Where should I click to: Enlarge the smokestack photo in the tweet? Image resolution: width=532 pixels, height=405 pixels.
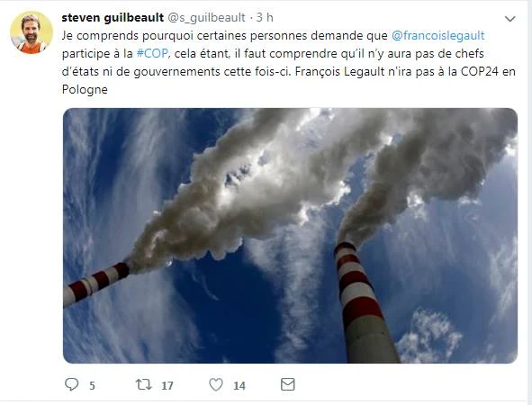[x=290, y=236]
